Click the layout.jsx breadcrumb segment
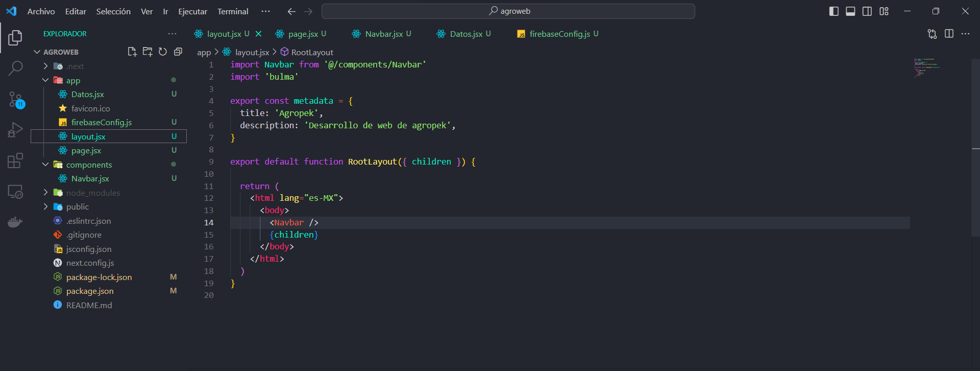 click(x=252, y=52)
